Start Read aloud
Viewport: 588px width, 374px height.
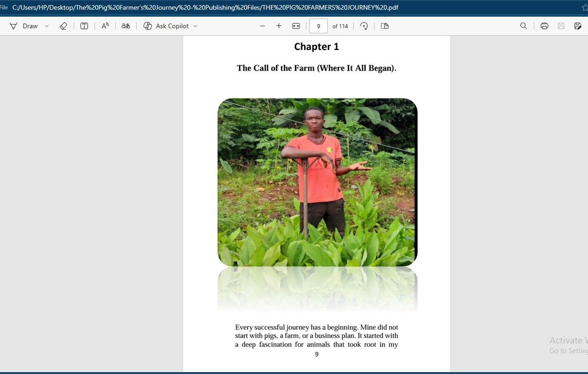(x=105, y=26)
